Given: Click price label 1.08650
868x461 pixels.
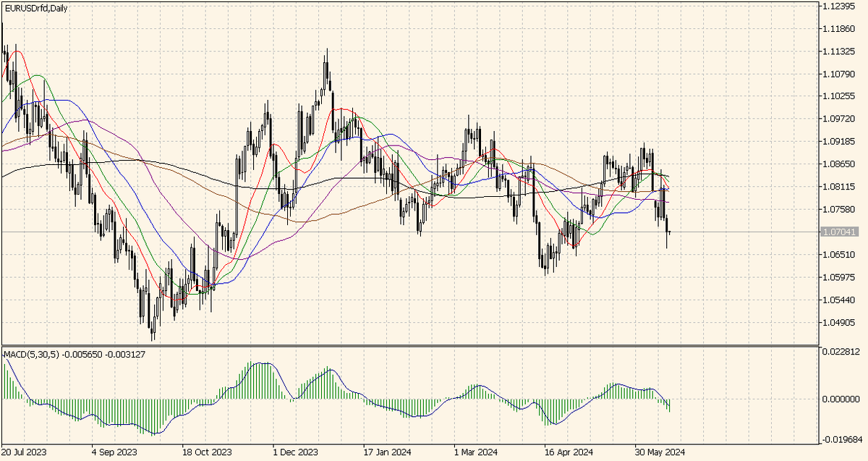Looking at the screenshot, I should click(840, 164).
